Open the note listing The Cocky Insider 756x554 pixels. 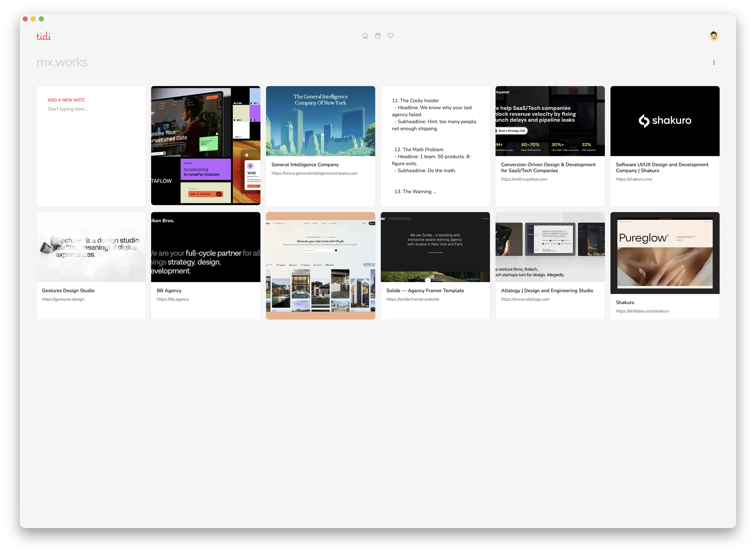(x=435, y=146)
